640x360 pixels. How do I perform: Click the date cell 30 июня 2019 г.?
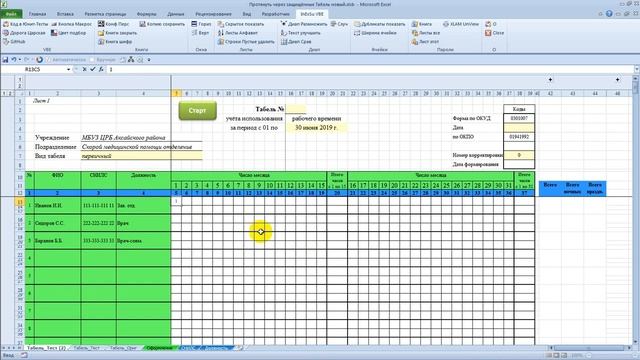coord(316,128)
